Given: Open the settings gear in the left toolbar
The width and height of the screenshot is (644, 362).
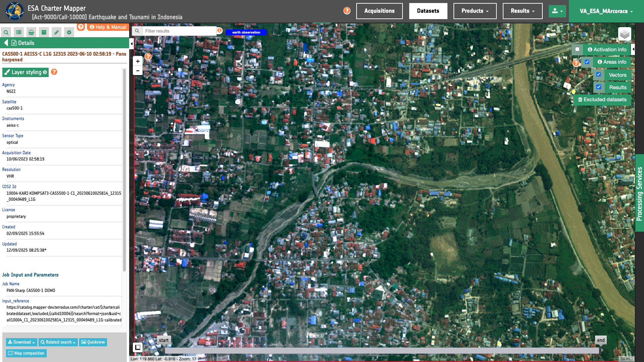Looking at the screenshot, I should point(69,32).
